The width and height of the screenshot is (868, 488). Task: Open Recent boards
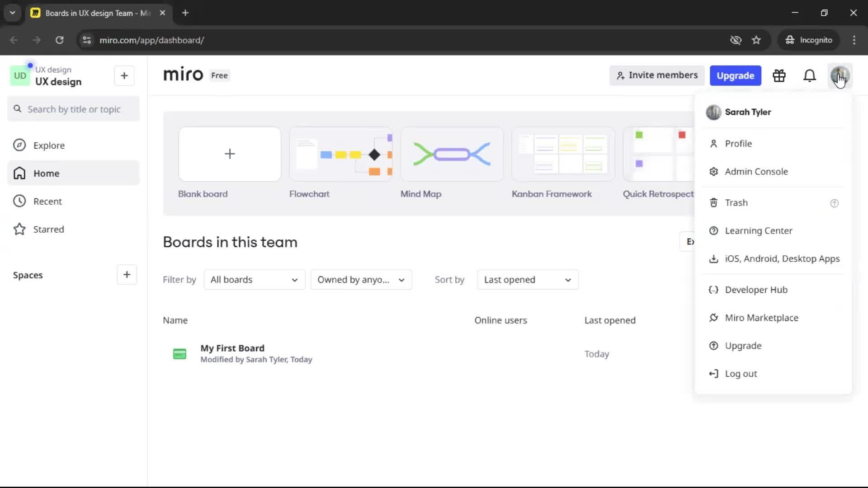click(x=73, y=201)
